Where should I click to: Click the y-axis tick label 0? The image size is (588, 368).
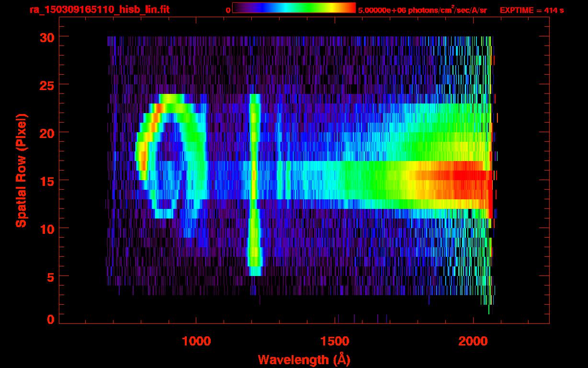(x=50, y=320)
